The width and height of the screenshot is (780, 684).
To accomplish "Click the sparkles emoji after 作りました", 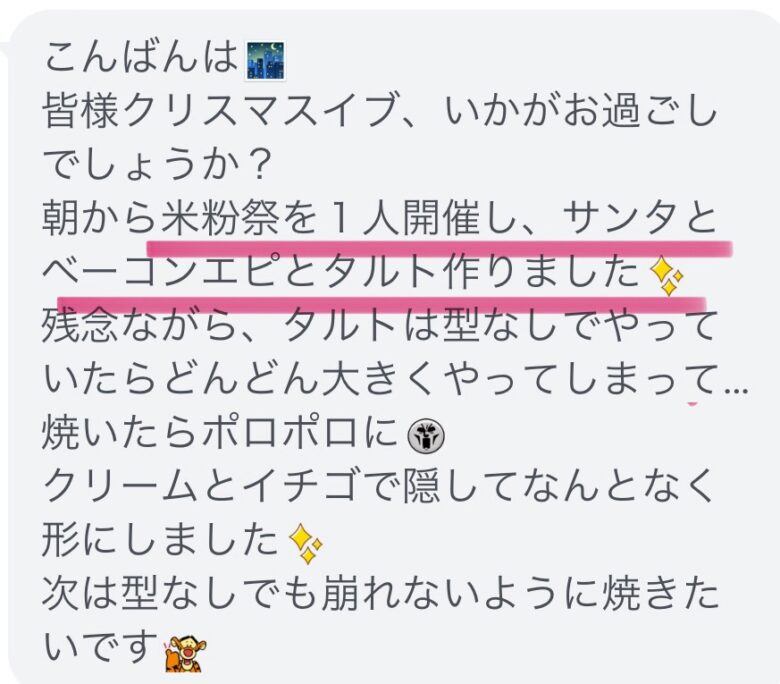I will (667, 277).
